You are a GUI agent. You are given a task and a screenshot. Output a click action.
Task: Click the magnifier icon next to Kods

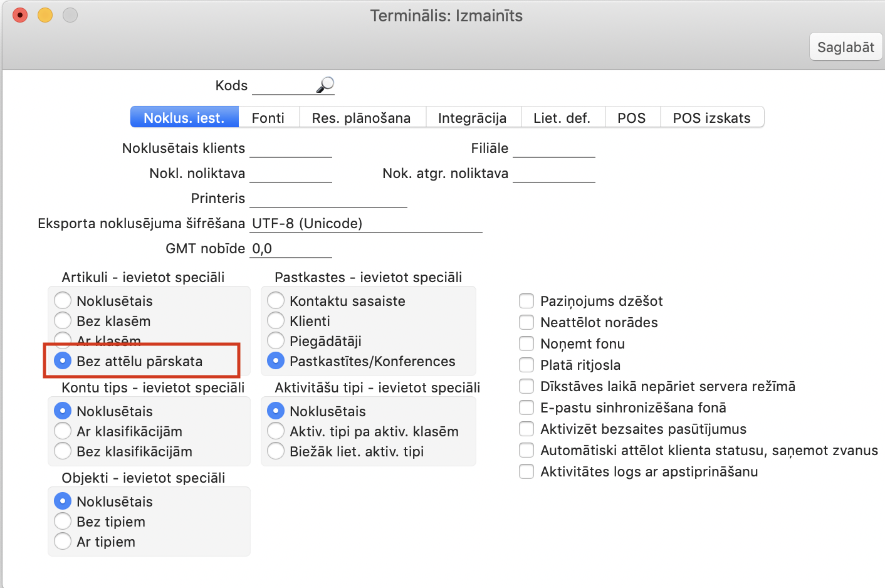pyautogui.click(x=325, y=85)
